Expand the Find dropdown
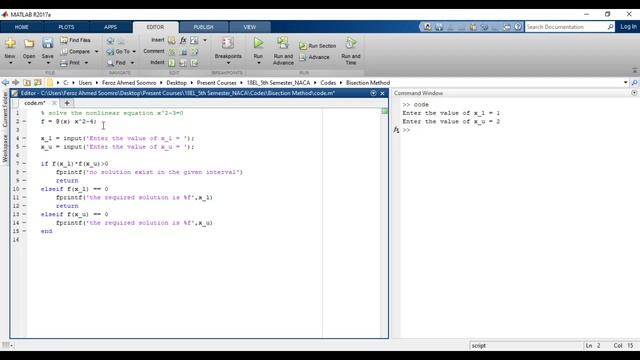The width and height of the screenshot is (640, 360). (132, 63)
